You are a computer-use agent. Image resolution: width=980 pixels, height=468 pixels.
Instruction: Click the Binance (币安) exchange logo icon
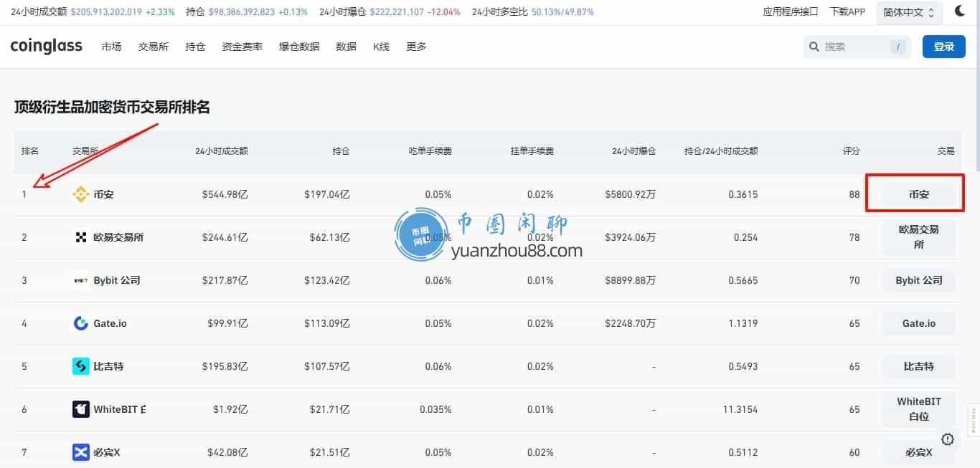pyautogui.click(x=81, y=194)
